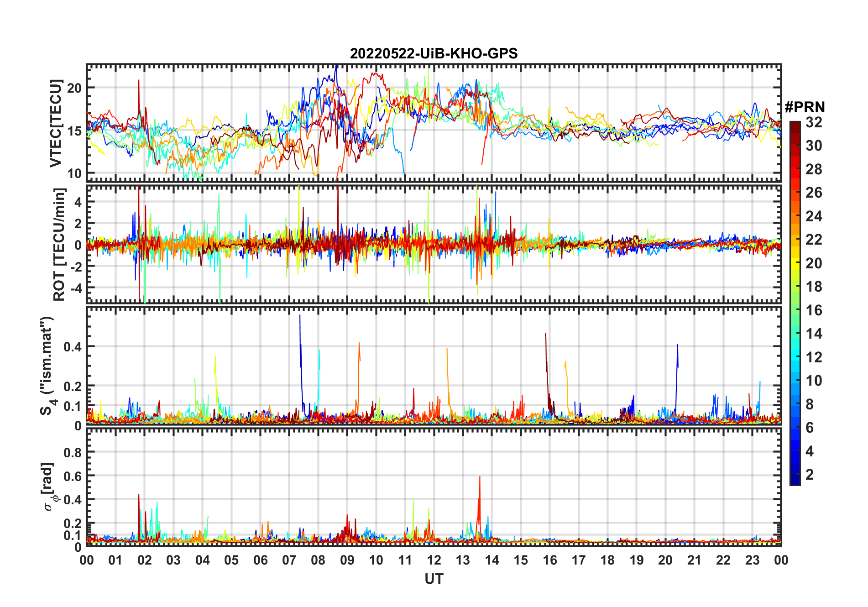Click the x-axis hour tick label 23

pos(752,560)
